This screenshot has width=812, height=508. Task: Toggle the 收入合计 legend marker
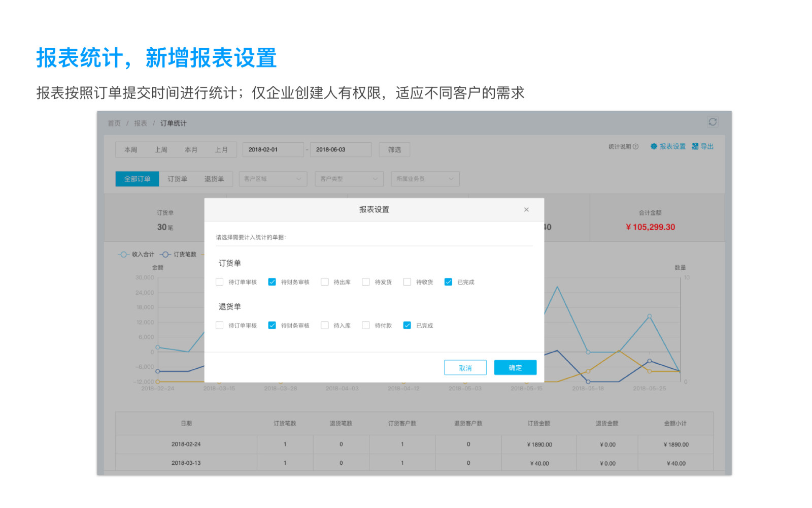123,255
